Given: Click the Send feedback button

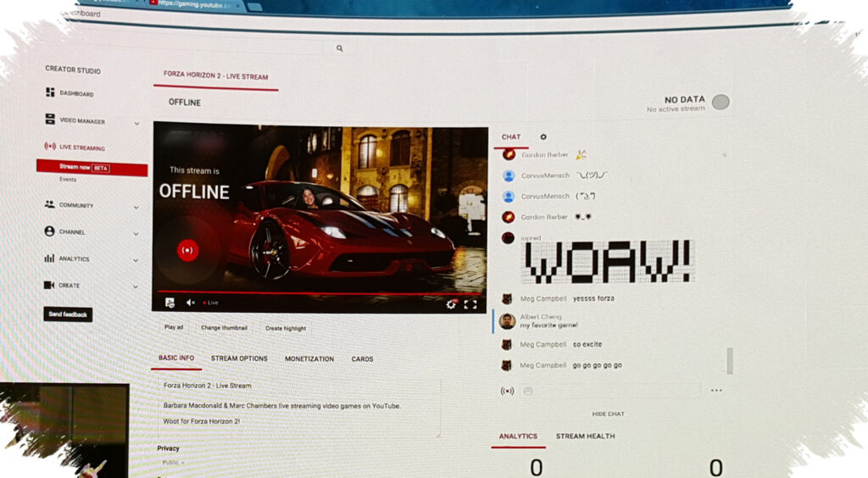Looking at the screenshot, I should [x=68, y=314].
